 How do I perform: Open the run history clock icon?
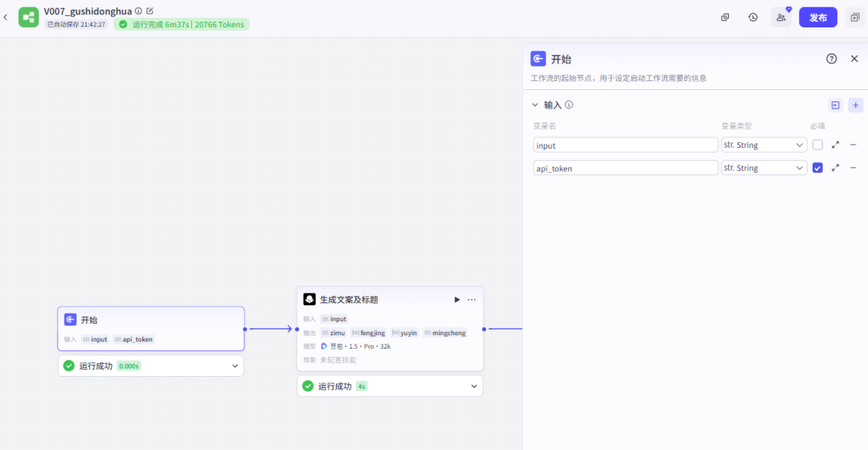click(x=753, y=17)
